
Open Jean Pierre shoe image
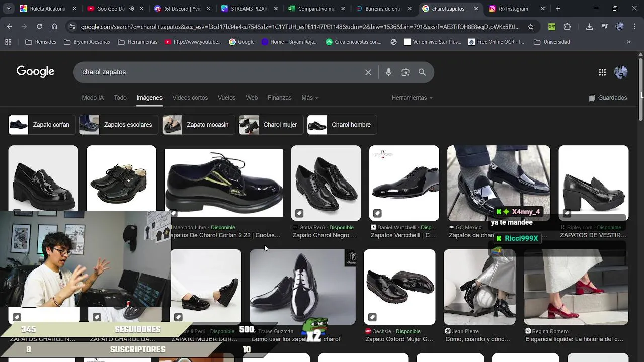click(479, 287)
